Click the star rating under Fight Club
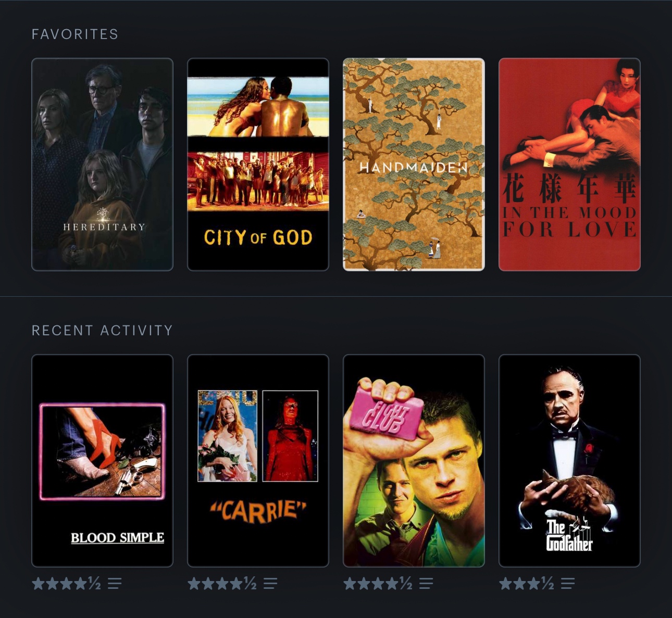672x618 pixels. coord(378,584)
